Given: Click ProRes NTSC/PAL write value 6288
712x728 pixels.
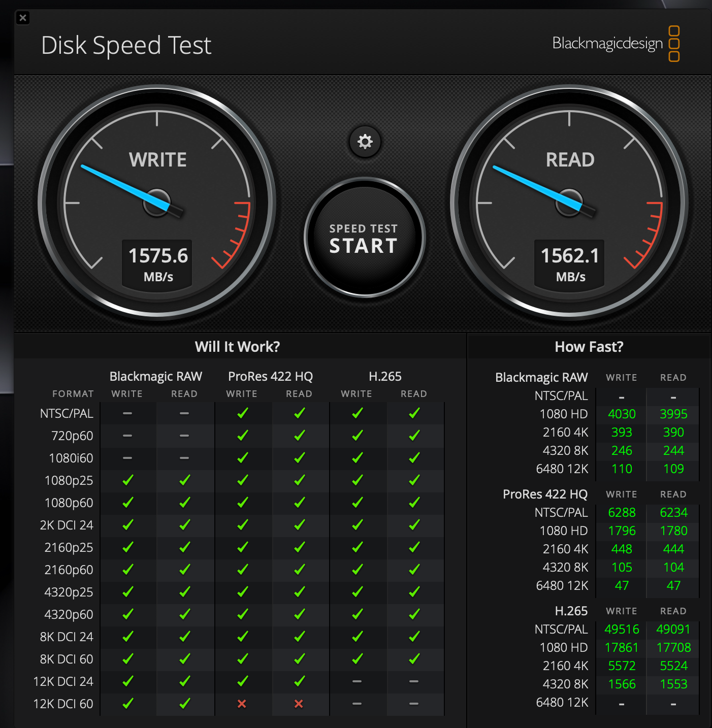Looking at the screenshot, I should coord(622,512).
